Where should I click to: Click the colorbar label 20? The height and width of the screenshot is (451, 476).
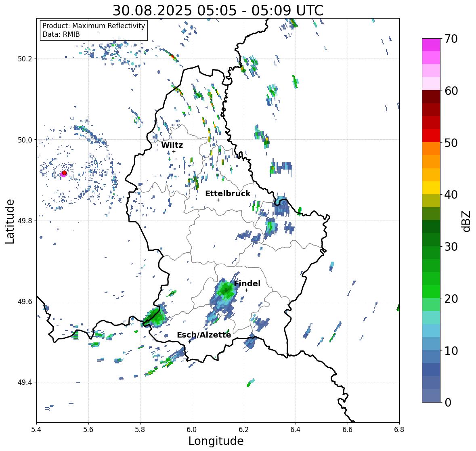pyautogui.click(x=451, y=299)
